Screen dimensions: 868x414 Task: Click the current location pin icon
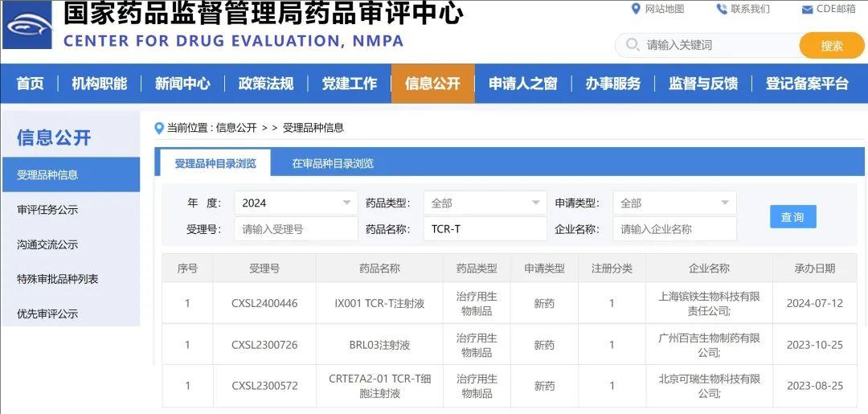point(159,129)
